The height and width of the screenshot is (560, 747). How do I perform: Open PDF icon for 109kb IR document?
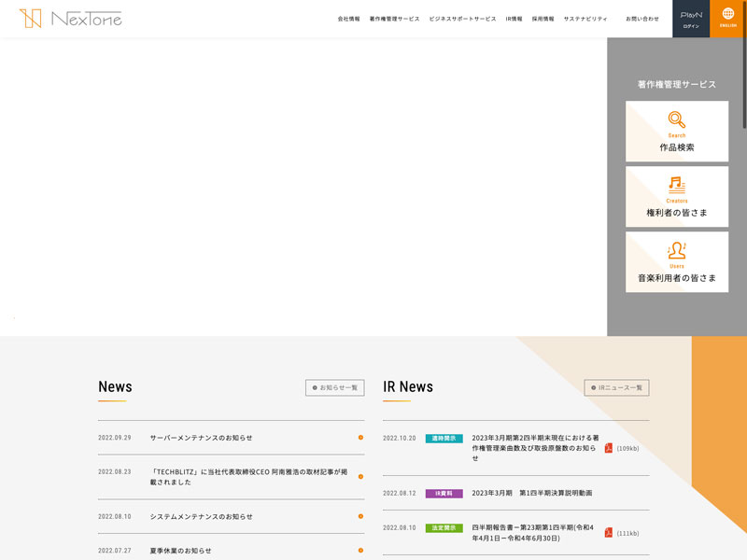pos(609,448)
